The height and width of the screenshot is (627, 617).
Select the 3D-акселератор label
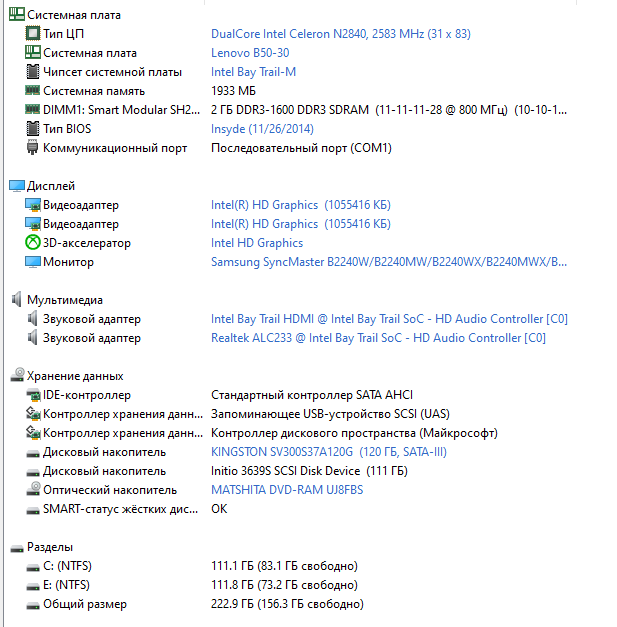[x=87, y=243]
